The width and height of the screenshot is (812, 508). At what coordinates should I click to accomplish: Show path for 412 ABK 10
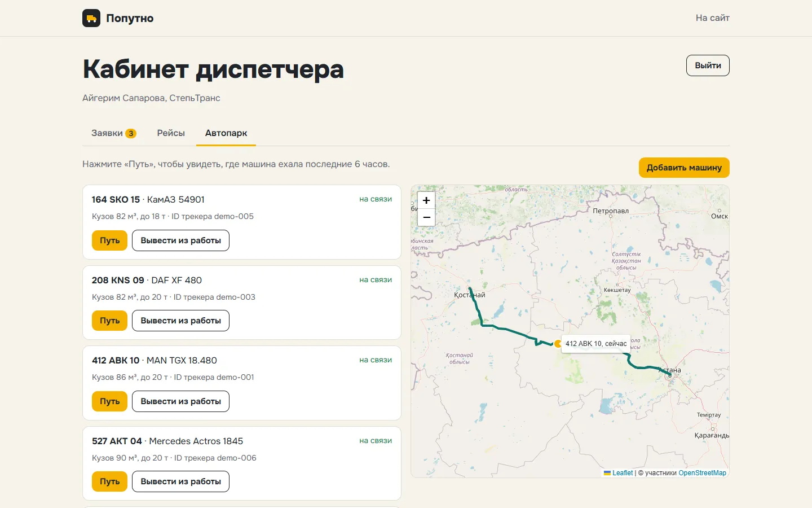109,401
